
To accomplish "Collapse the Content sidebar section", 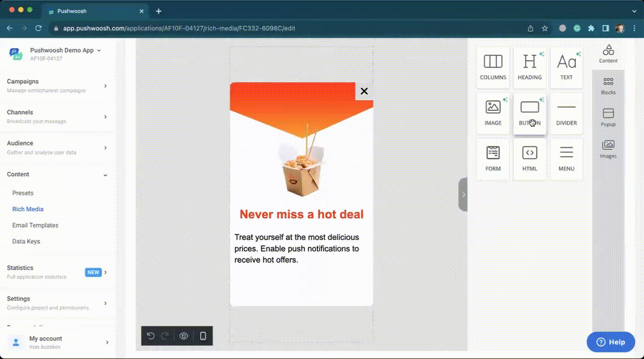I will pyautogui.click(x=105, y=175).
